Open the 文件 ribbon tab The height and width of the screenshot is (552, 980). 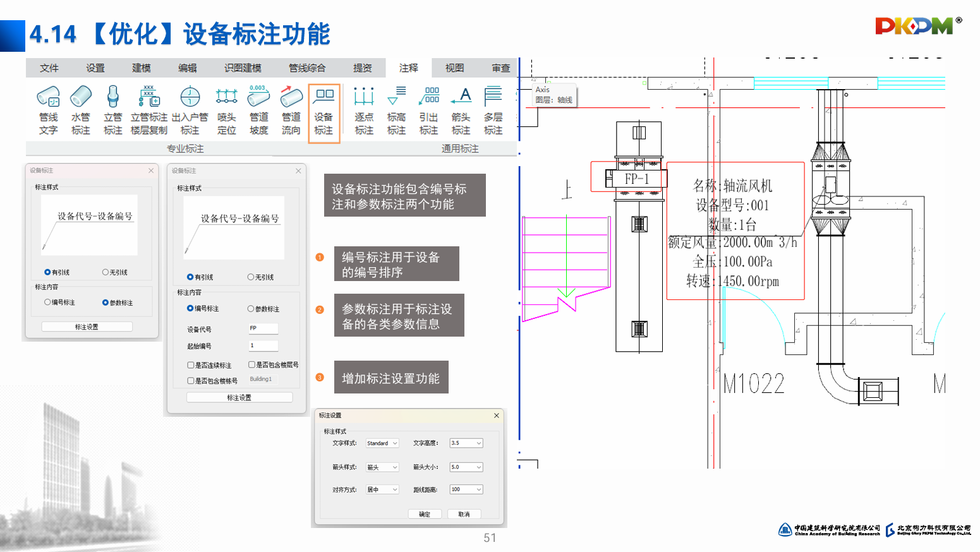point(49,68)
